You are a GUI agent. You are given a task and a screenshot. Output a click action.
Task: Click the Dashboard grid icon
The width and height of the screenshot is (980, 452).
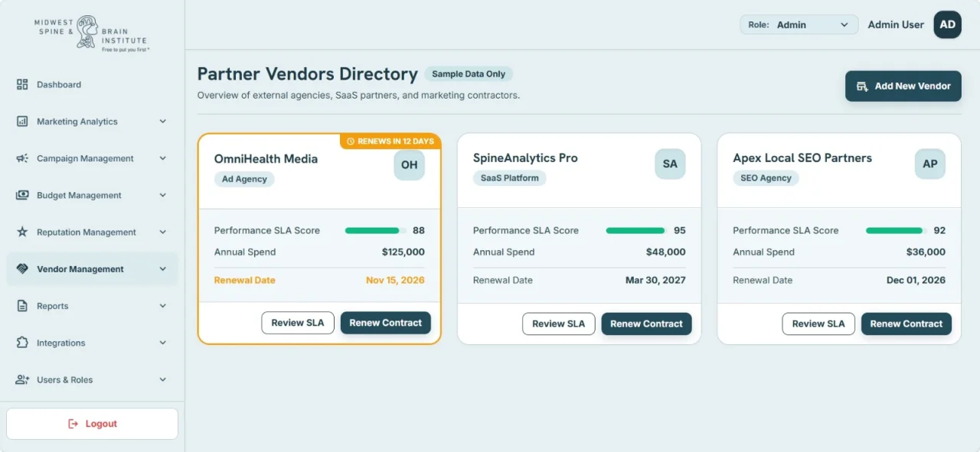tap(22, 84)
